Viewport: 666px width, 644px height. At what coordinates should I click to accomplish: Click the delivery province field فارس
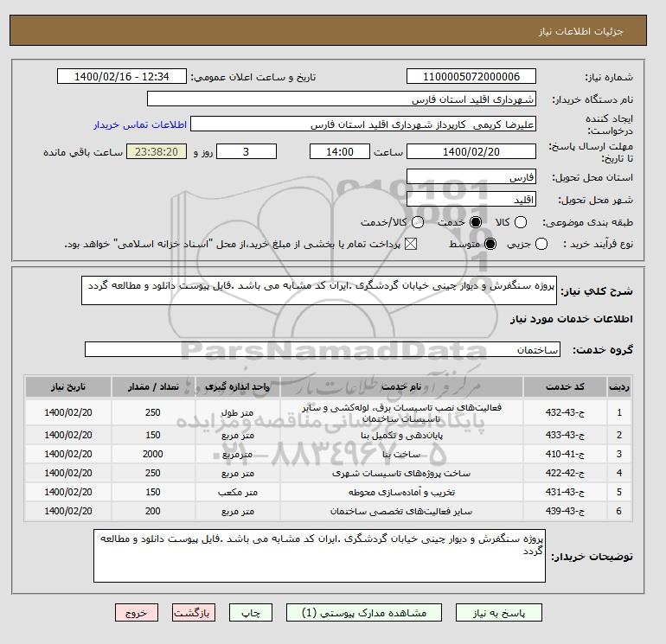coord(471,177)
